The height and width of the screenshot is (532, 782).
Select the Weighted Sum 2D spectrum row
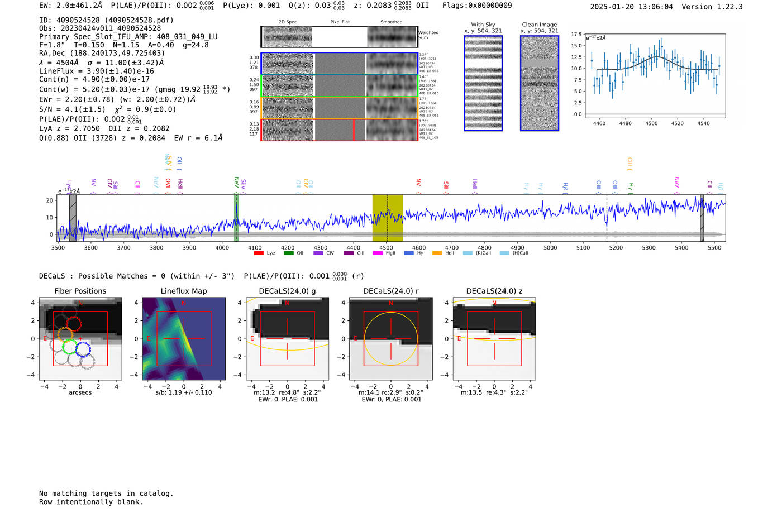coord(339,37)
